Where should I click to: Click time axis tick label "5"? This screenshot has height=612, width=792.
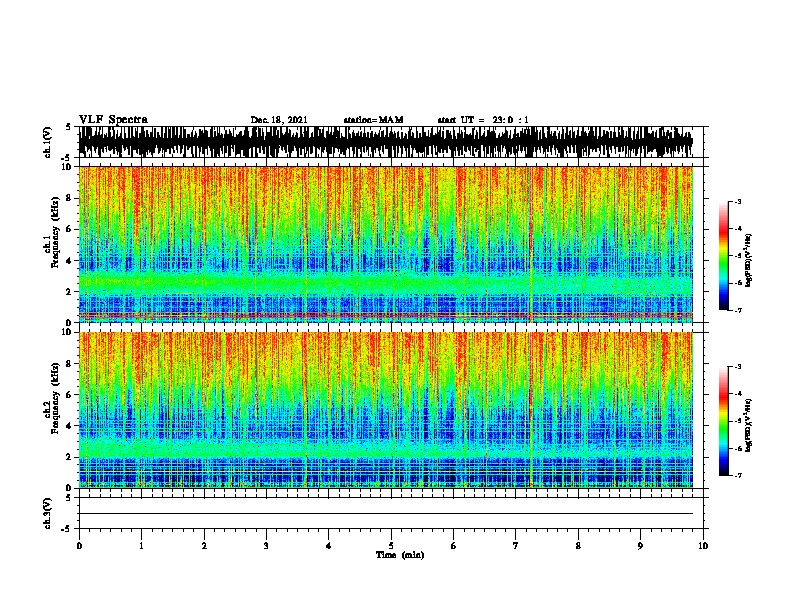[x=391, y=546]
